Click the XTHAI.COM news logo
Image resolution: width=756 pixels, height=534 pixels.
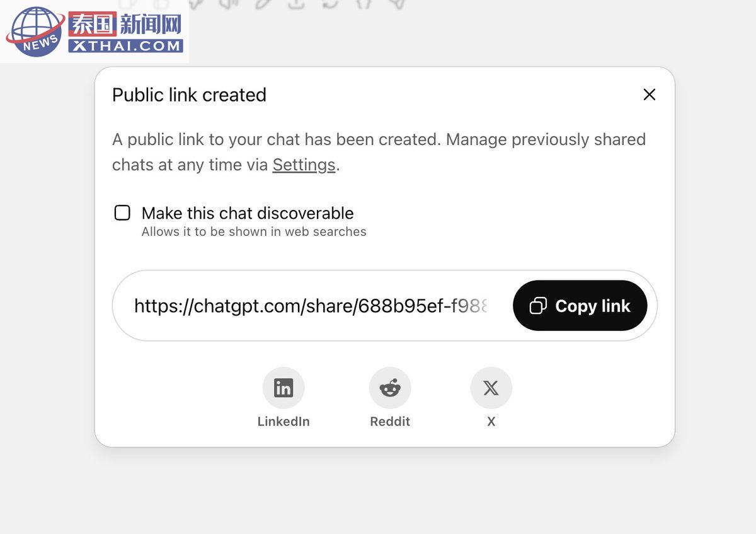click(94, 32)
